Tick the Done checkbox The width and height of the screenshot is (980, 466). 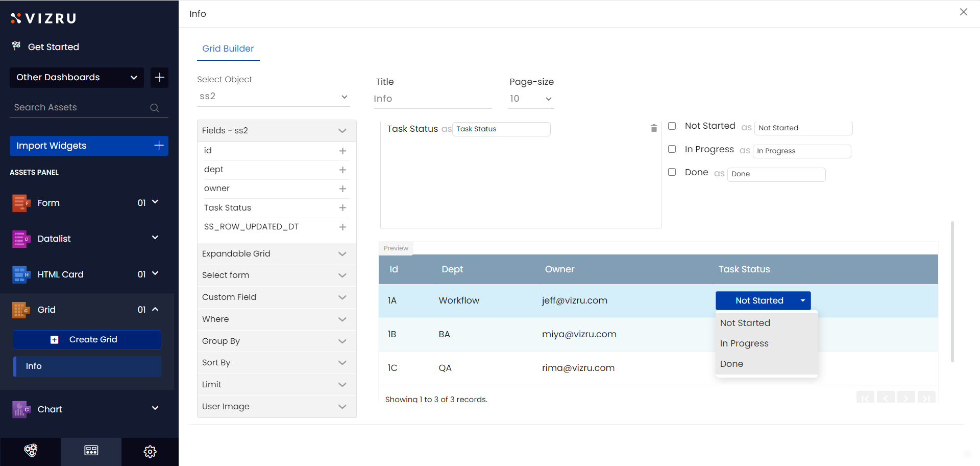(x=672, y=172)
